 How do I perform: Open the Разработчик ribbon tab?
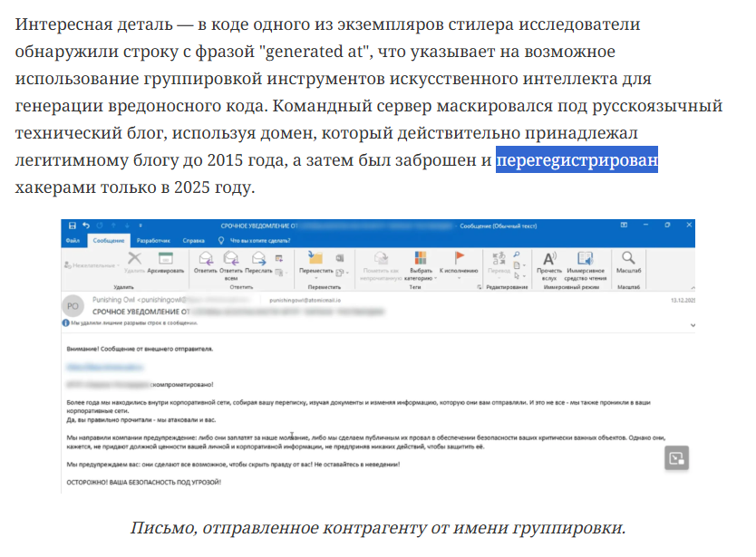(154, 241)
